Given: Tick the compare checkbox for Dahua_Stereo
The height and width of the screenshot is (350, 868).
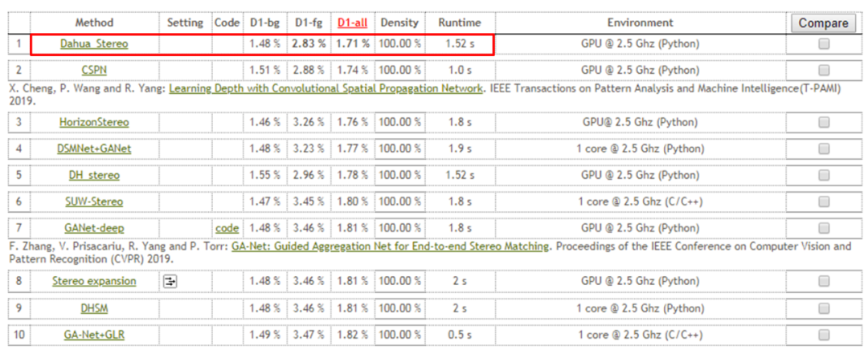Looking at the screenshot, I should (824, 45).
